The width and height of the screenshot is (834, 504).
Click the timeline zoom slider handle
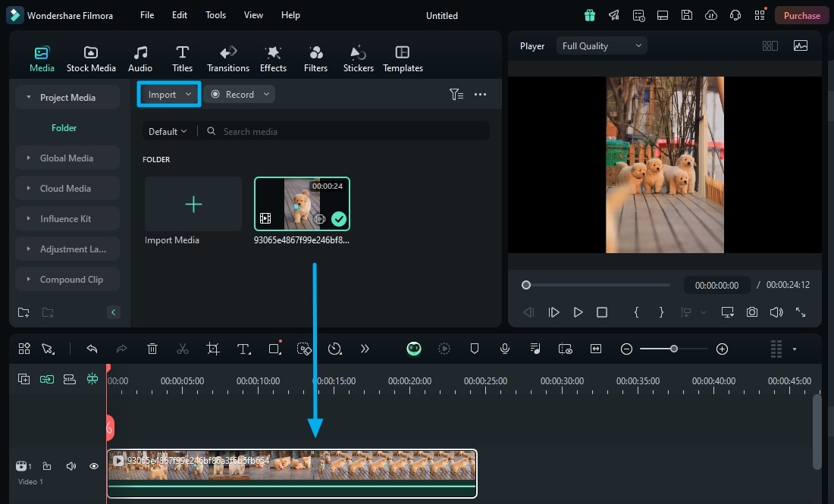[674, 349]
